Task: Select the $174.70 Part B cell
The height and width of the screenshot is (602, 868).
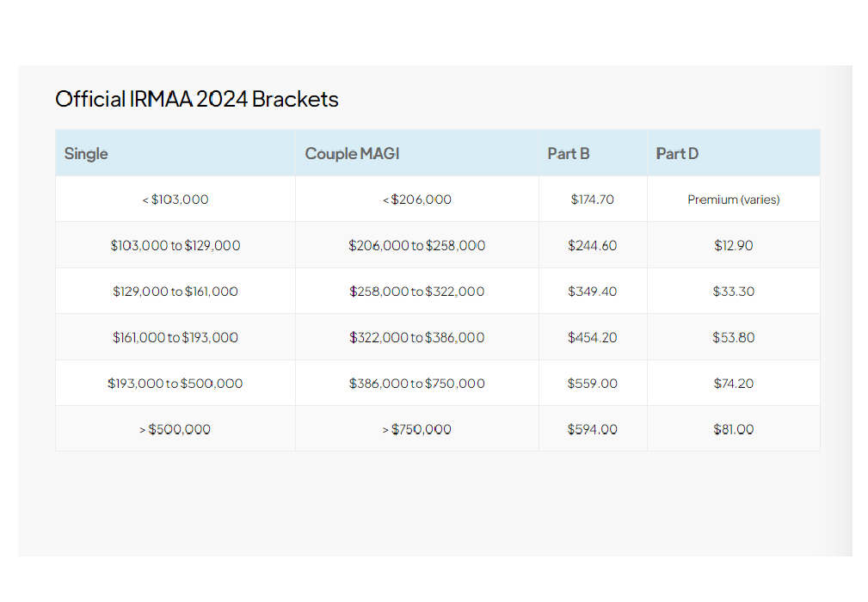Action: tap(593, 200)
